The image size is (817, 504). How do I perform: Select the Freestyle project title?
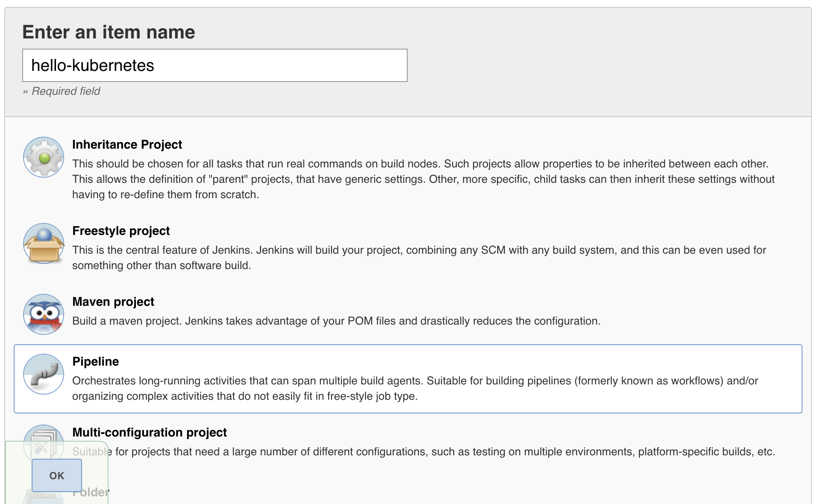(x=121, y=231)
